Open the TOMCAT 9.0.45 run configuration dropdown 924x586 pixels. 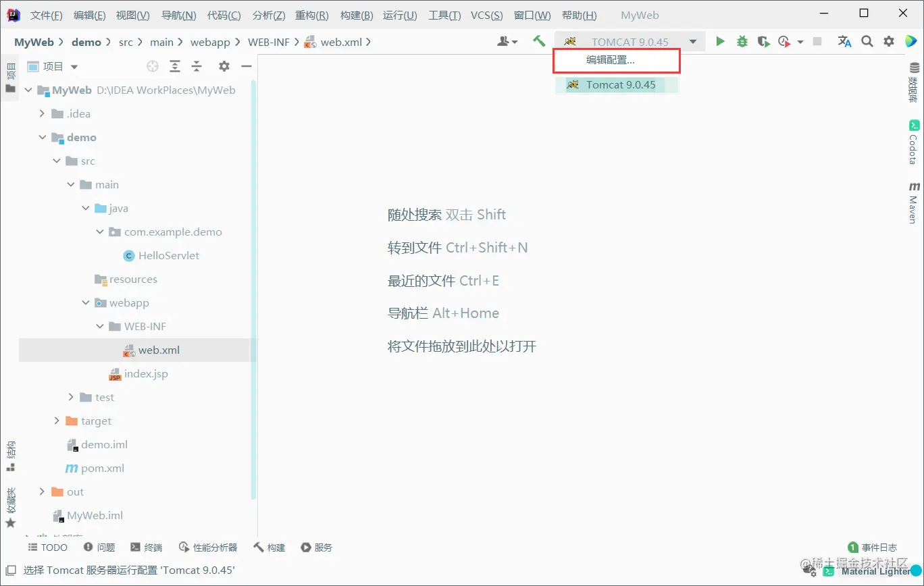630,42
